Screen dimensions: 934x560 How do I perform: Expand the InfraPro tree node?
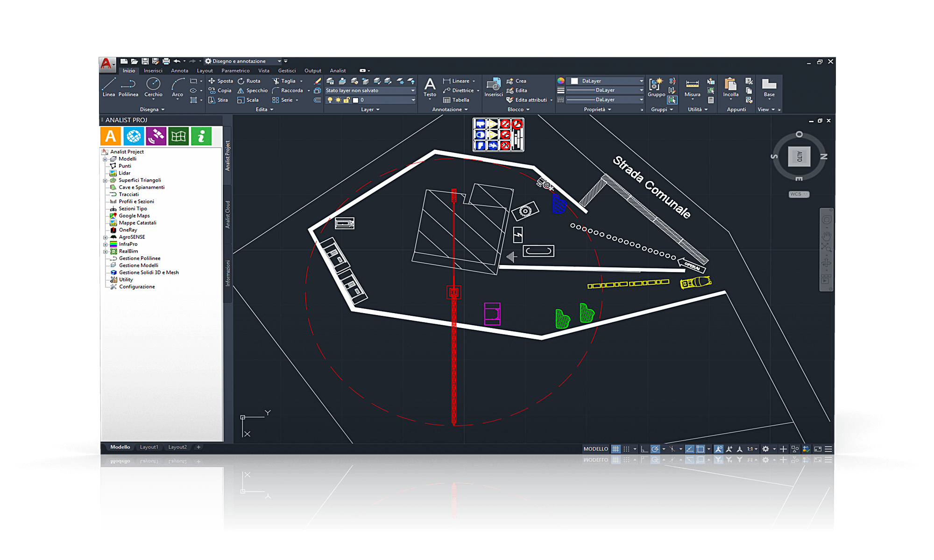point(105,245)
